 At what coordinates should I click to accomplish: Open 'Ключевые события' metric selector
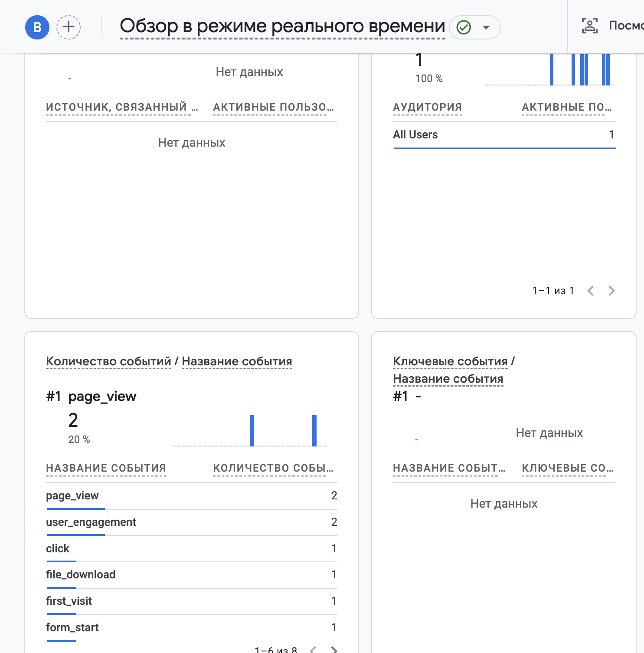450,361
